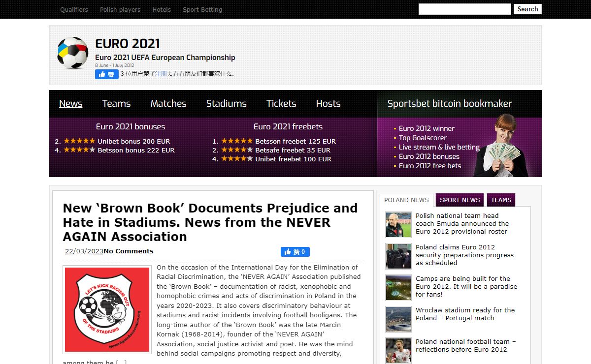Image resolution: width=591 pixels, height=364 pixels.
Task: Open the Polish players top link
Action: coord(120,9)
